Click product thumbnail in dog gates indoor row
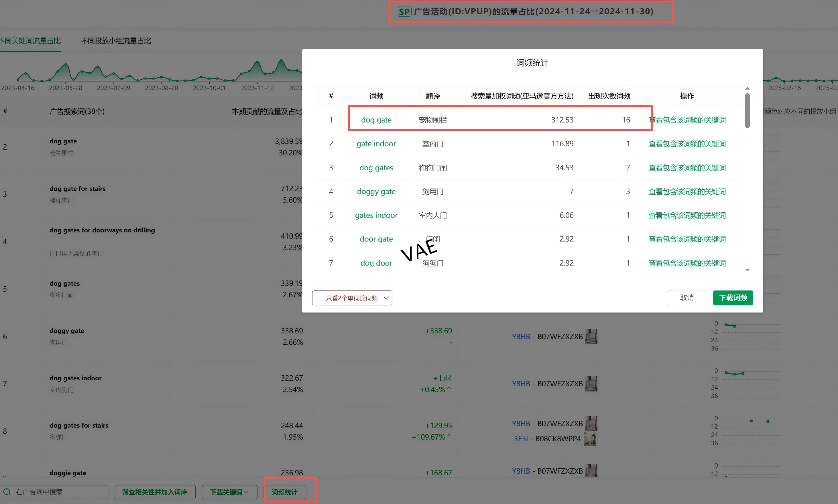Screen dimensions: 838x504 [x=591, y=384]
